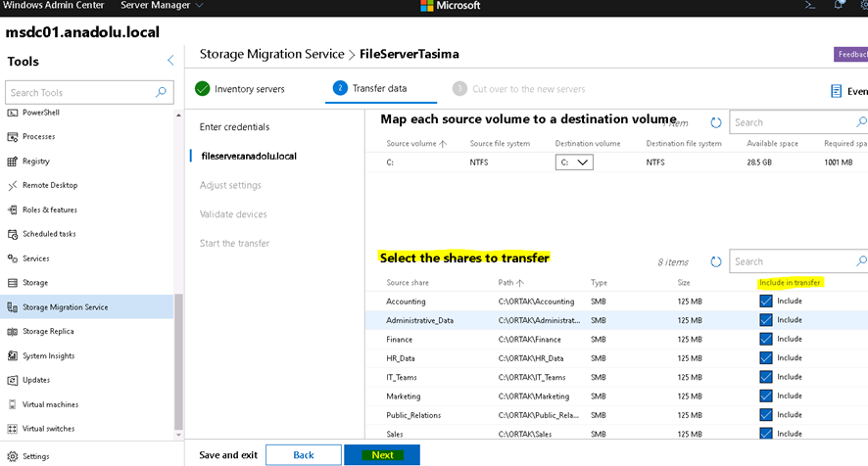Refresh the shares list

(x=716, y=262)
